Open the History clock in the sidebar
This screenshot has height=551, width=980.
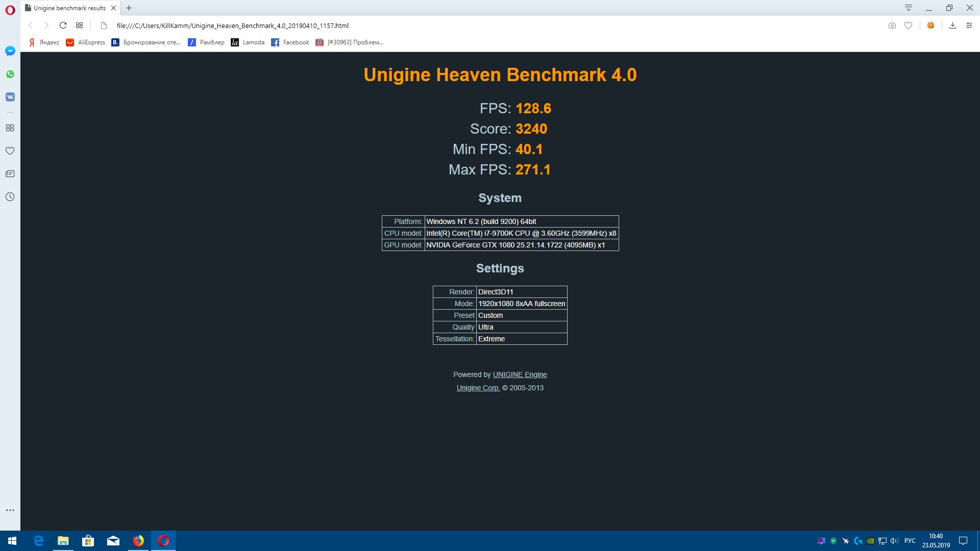point(10,197)
